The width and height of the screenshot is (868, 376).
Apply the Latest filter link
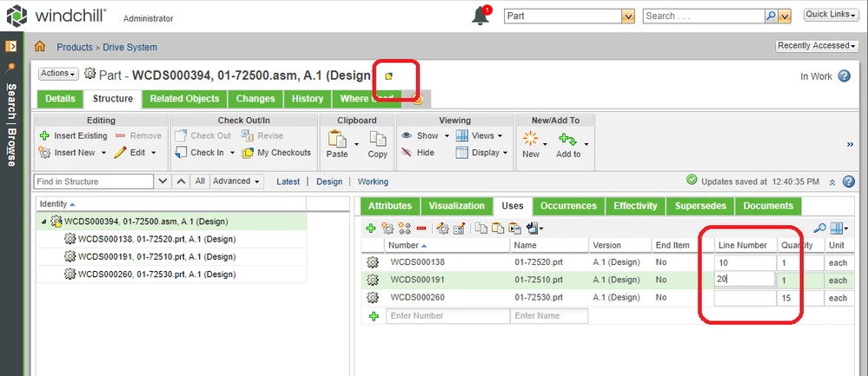pos(288,181)
